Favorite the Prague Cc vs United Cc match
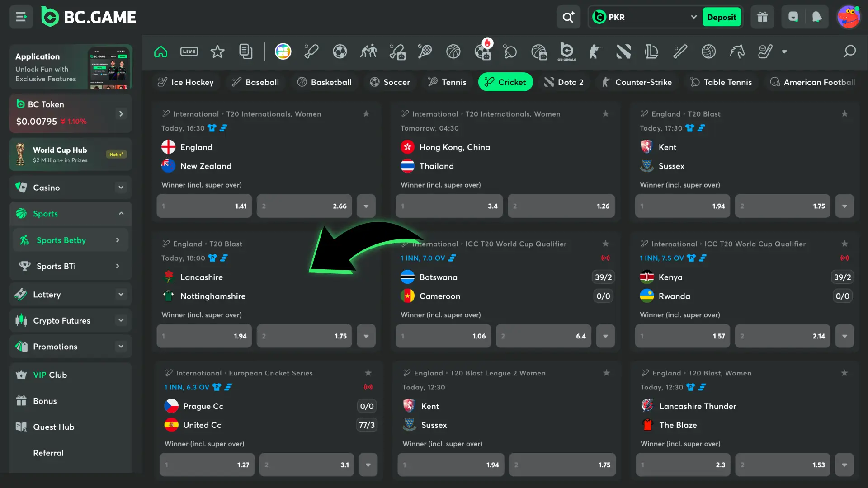 coord(368,373)
